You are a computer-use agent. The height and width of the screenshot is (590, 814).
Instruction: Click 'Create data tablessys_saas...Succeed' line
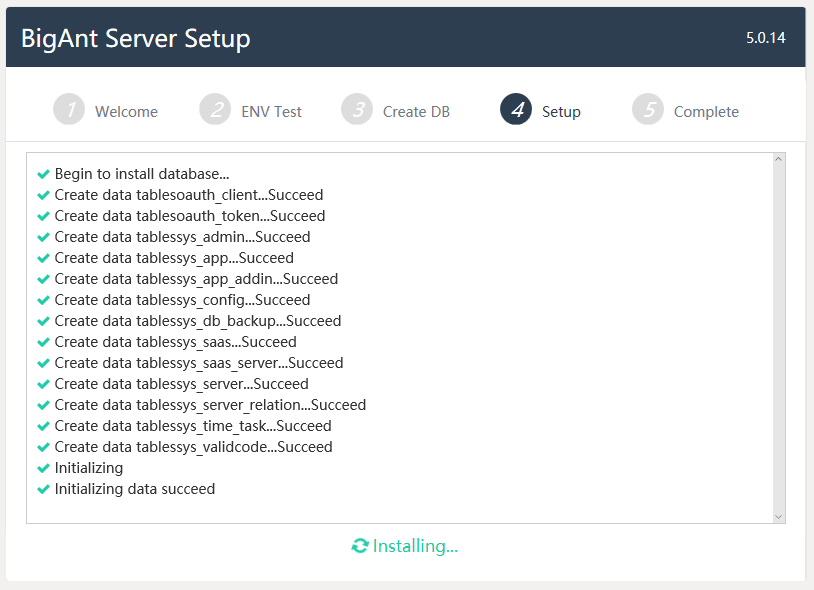point(175,342)
